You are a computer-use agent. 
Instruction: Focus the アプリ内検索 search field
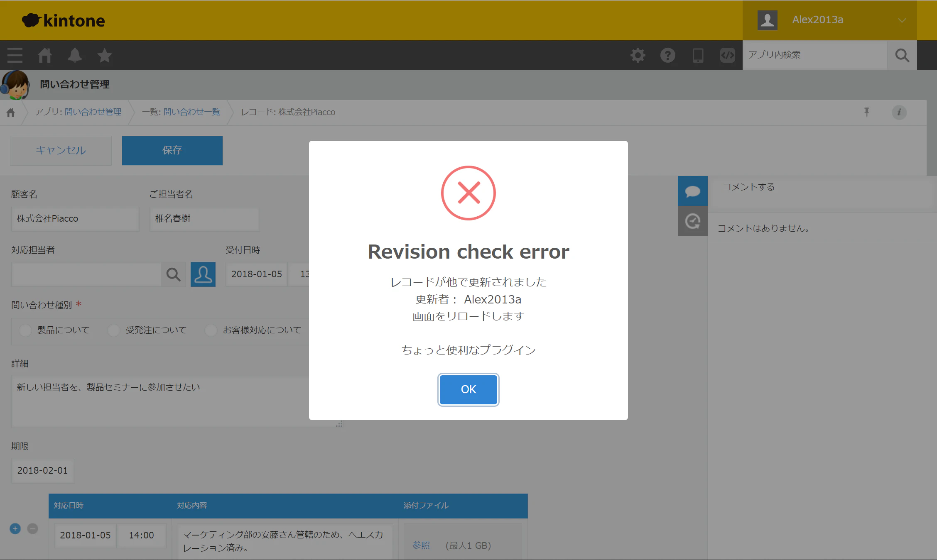click(815, 55)
